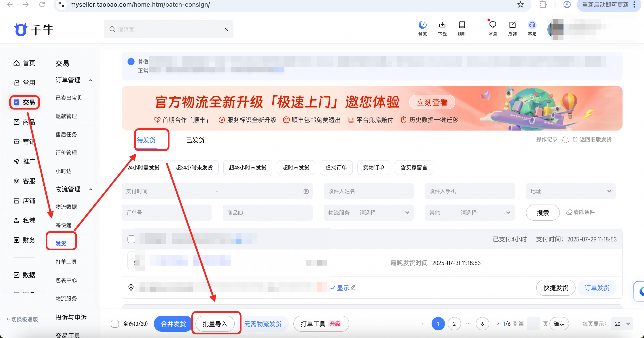The height and width of the screenshot is (338, 644).
Task: Click the 批量导入 button
Action: coord(215,324)
